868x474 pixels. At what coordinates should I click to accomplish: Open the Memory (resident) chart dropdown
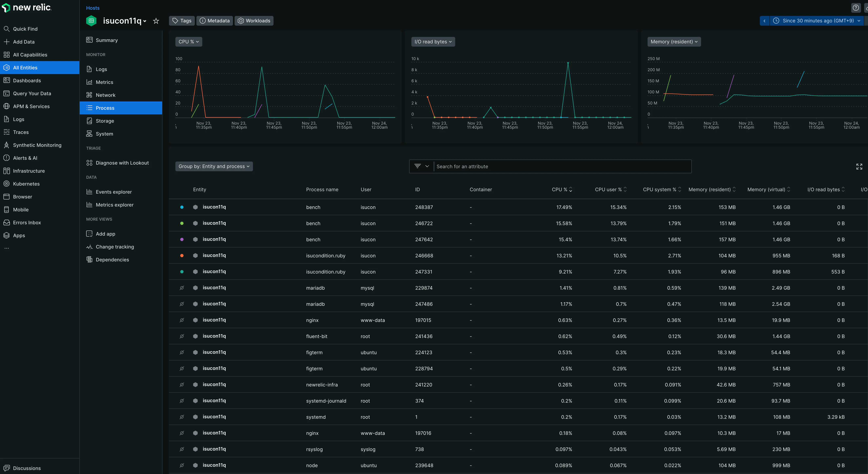(x=674, y=42)
